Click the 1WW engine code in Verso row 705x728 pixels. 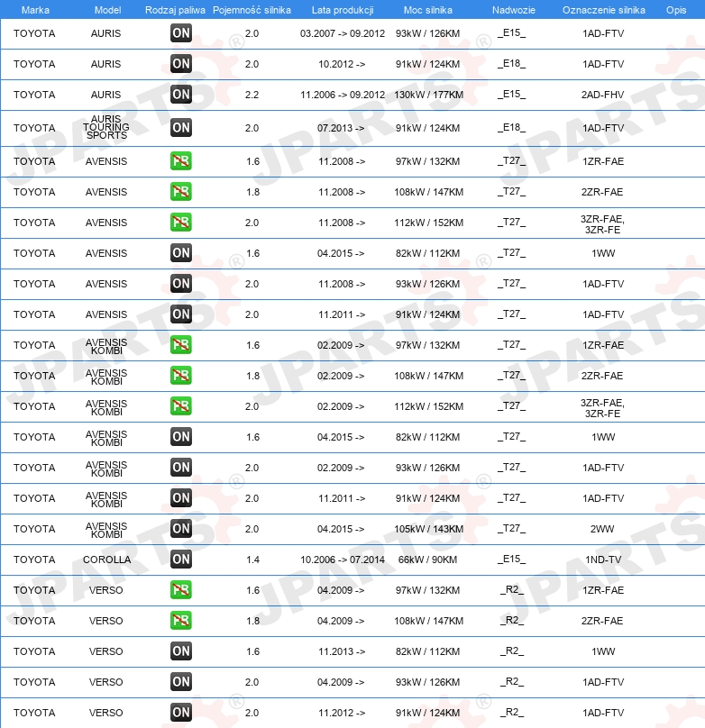click(x=603, y=651)
